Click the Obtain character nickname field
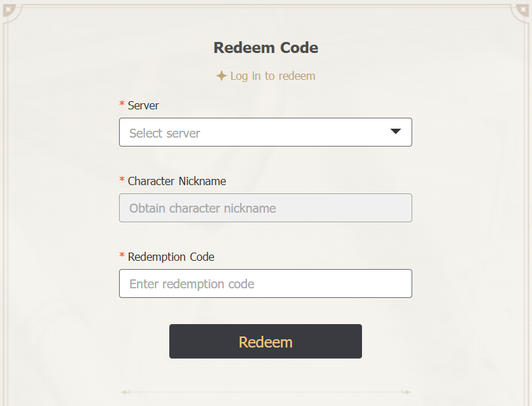The height and width of the screenshot is (406, 532). point(266,208)
